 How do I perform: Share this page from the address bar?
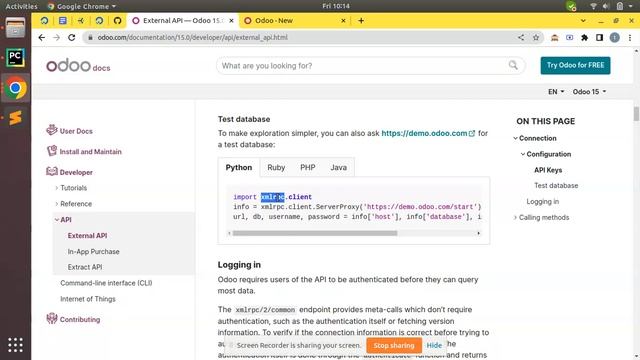pyautogui.click(x=521, y=38)
